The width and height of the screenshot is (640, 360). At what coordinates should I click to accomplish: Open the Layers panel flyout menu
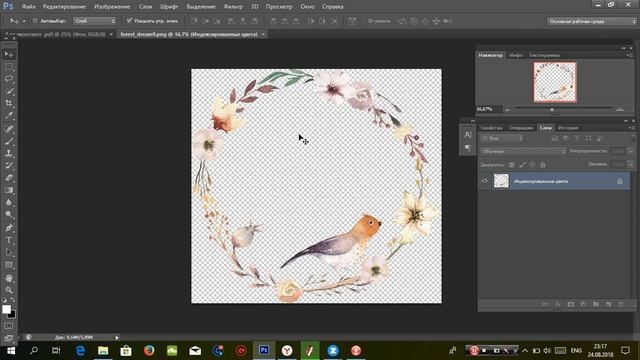click(632, 128)
